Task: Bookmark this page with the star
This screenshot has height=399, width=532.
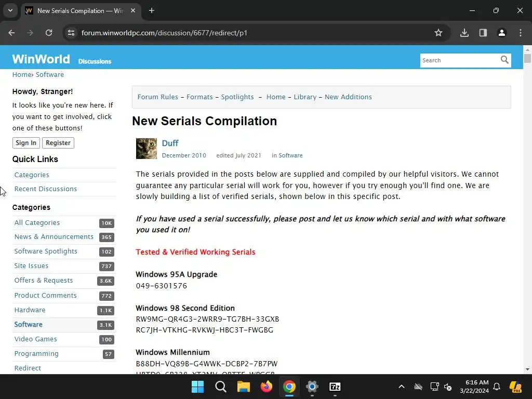Action: click(438, 33)
